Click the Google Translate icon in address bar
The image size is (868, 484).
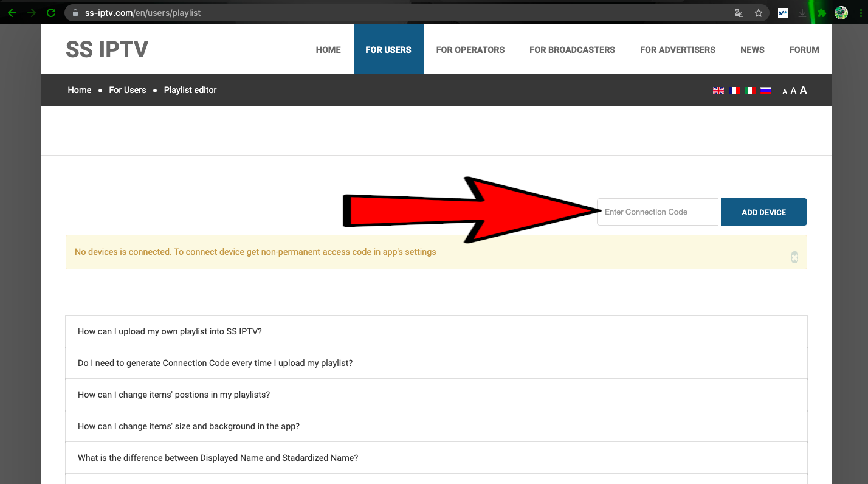coord(739,13)
